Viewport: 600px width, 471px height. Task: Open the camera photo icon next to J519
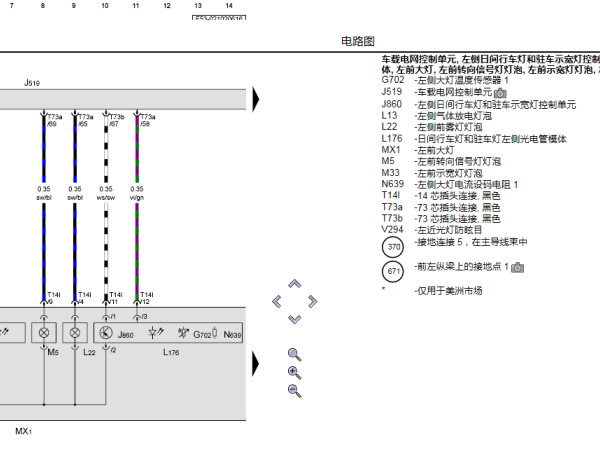(x=500, y=93)
